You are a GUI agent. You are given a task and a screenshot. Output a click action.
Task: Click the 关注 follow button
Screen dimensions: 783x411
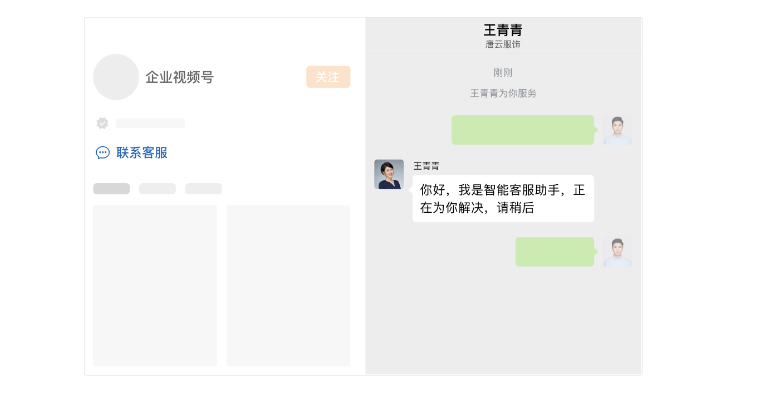point(328,77)
